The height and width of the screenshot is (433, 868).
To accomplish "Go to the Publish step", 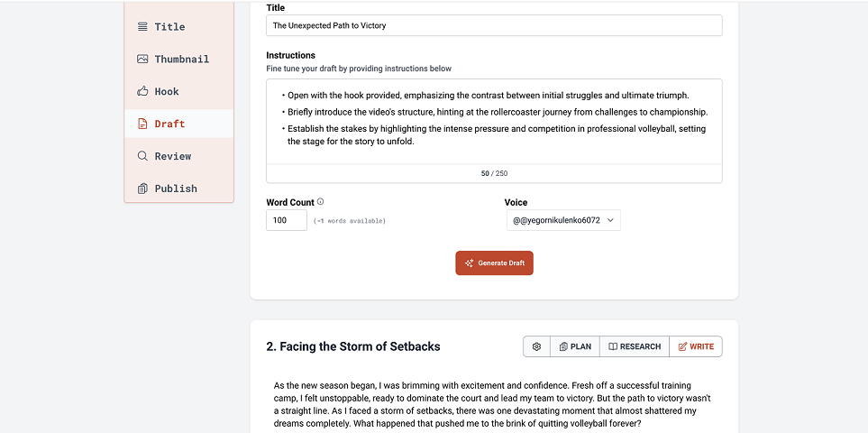I will point(176,189).
